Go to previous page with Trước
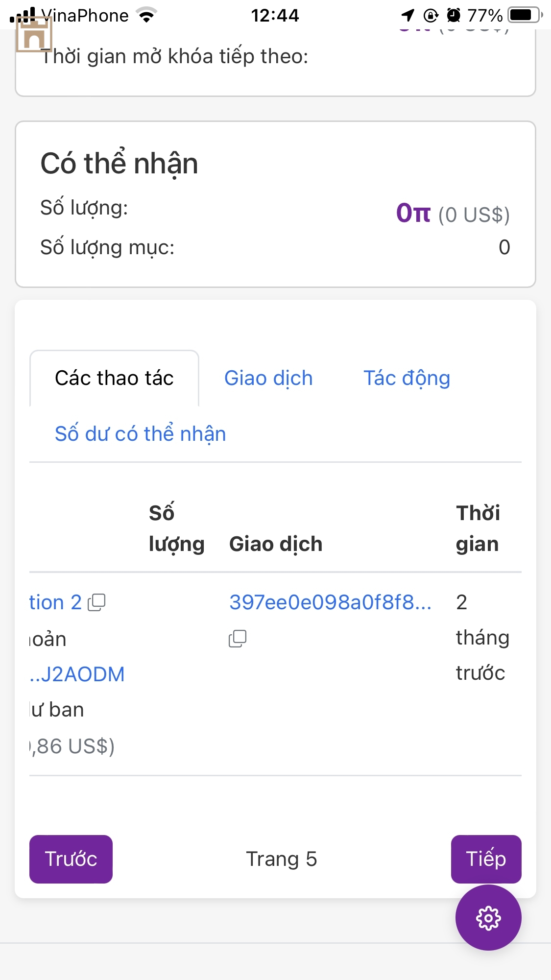 (71, 859)
